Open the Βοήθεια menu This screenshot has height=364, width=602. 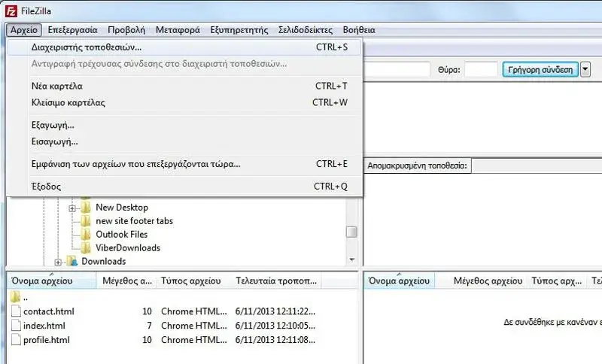(359, 30)
